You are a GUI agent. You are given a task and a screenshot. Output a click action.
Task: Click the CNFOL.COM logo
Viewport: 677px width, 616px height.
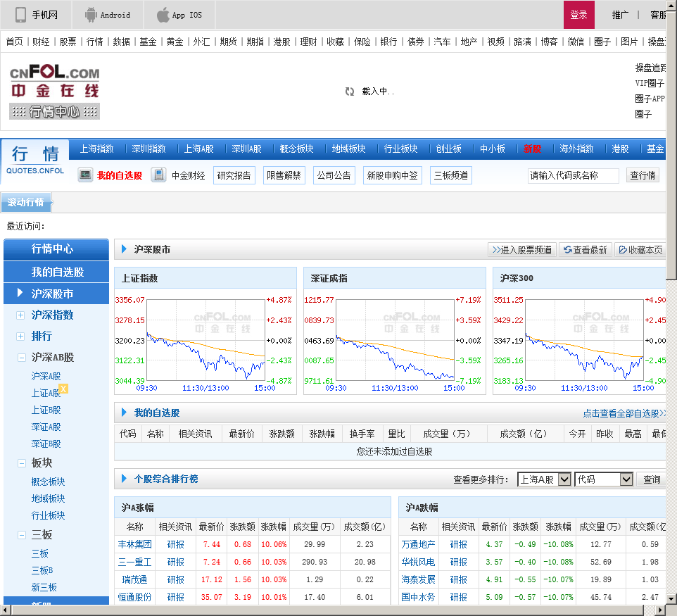click(x=54, y=81)
